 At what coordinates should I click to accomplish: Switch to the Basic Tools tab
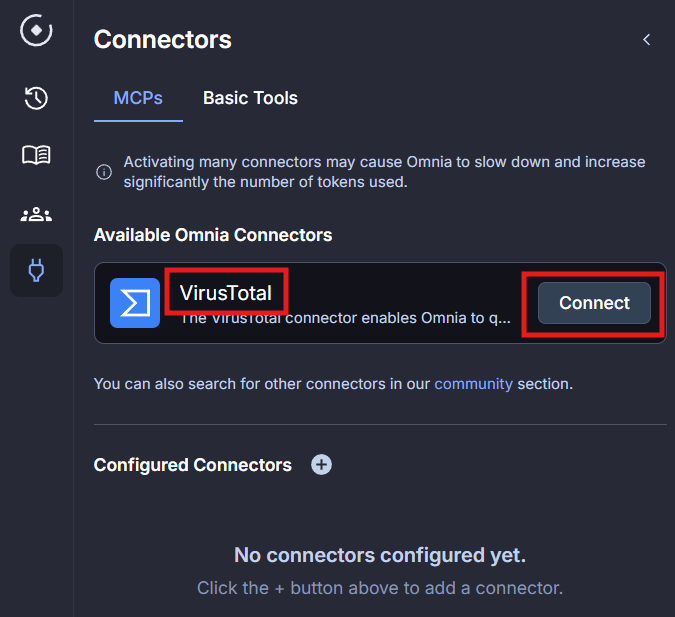tap(250, 98)
